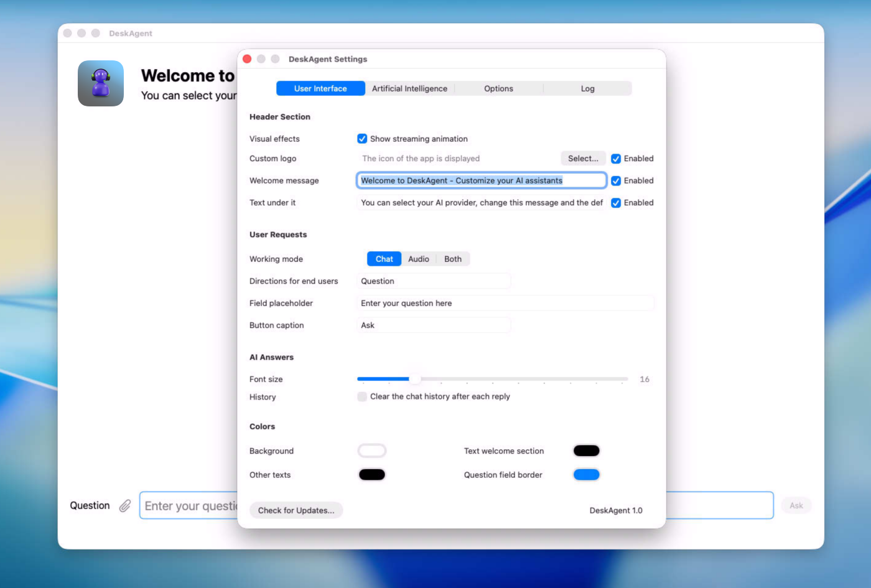Uncheck Enabled for Welcome message
The height and width of the screenshot is (588, 871).
pyautogui.click(x=616, y=181)
